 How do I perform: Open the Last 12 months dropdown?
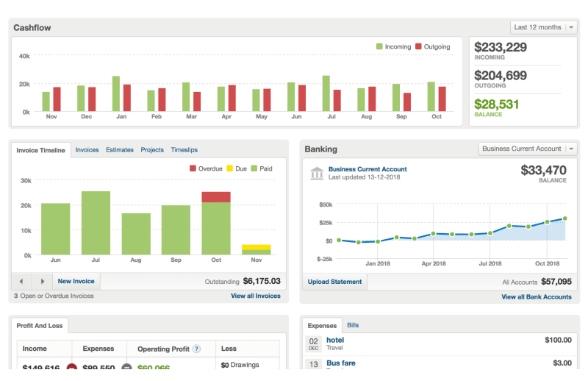click(543, 27)
